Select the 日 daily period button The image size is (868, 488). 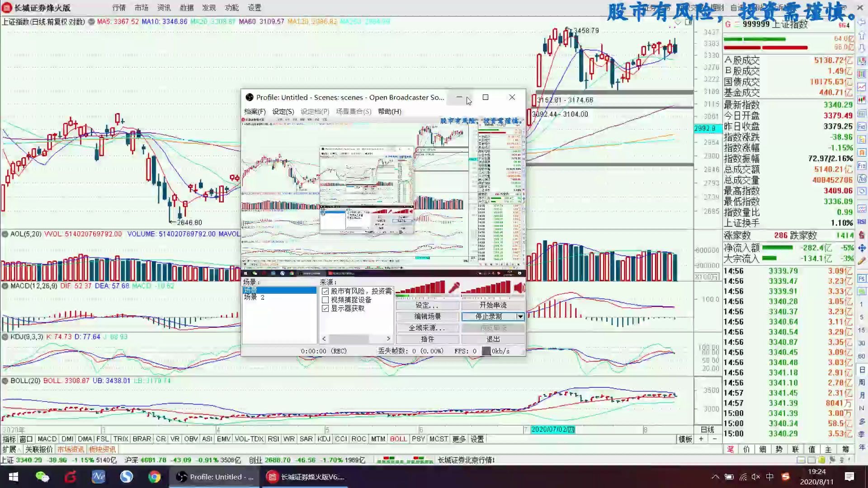862,370
